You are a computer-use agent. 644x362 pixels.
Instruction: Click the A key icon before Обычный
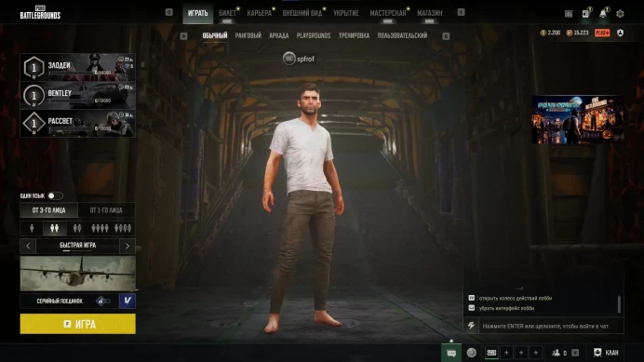click(x=183, y=36)
